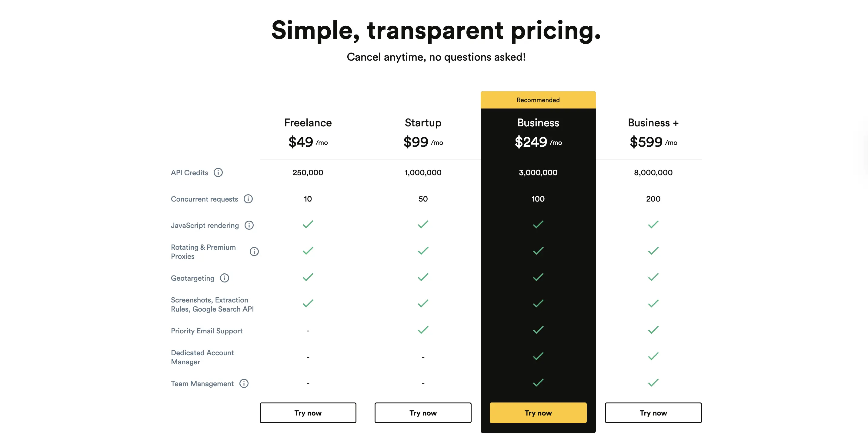
Task: Click the $599 Business+ price
Action: [x=647, y=142]
